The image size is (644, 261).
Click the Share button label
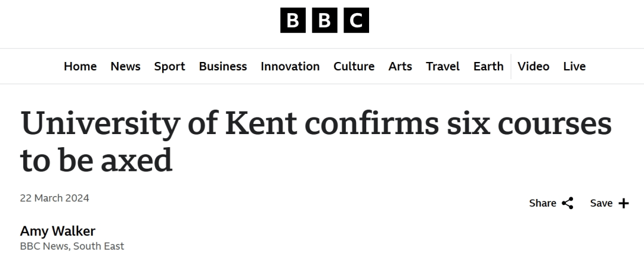(x=543, y=203)
